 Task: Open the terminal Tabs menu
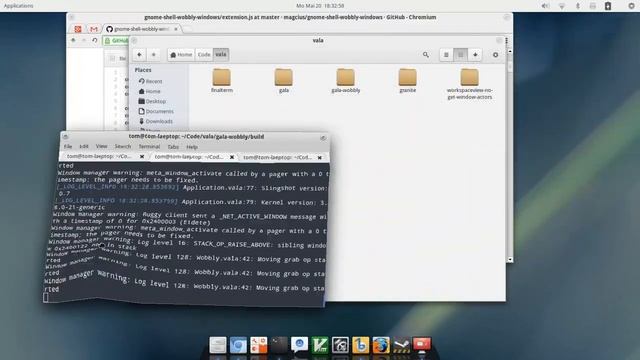pyautogui.click(x=173, y=147)
